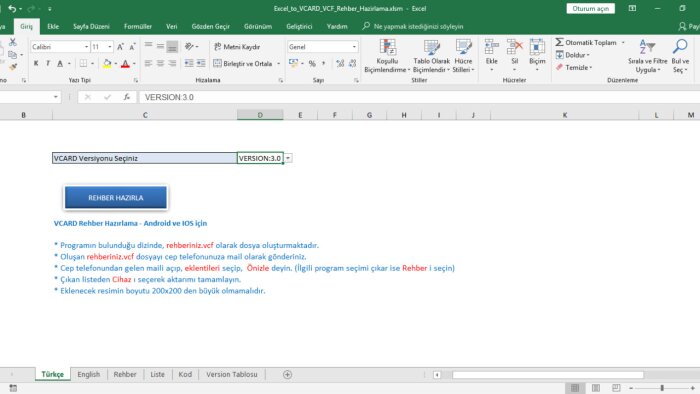
Task: Align text to top
Action: pyautogui.click(x=148, y=46)
